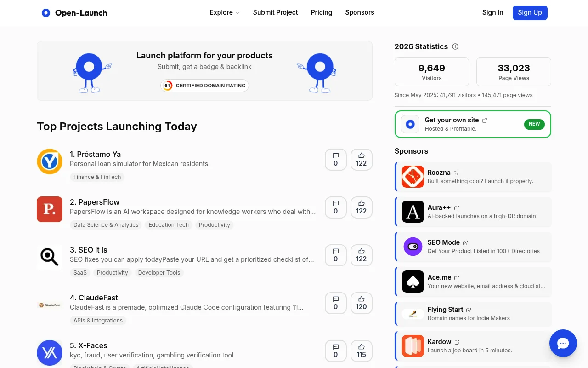Click the Certified Domain Rating badge
Screen dimensions: 588x368
coord(204,86)
